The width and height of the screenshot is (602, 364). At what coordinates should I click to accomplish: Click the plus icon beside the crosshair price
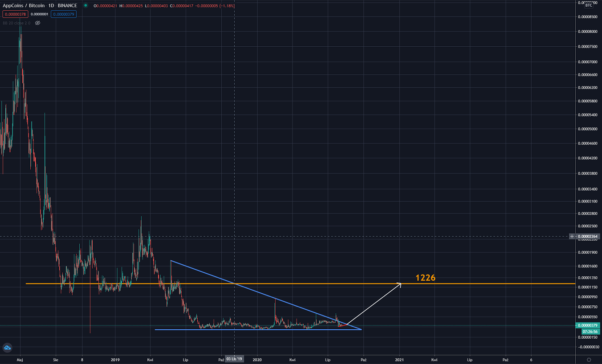pos(572,236)
